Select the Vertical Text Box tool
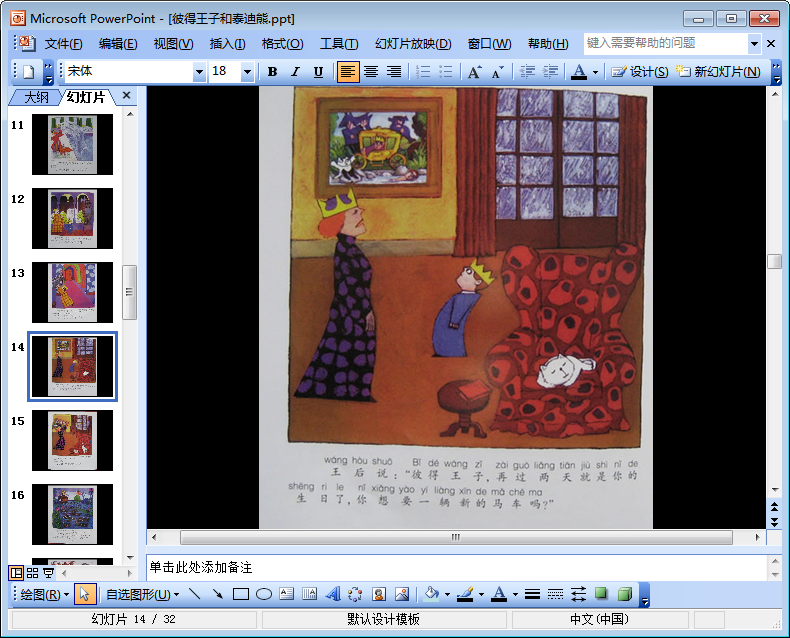Viewport: 790px width, 638px height. pyautogui.click(x=309, y=595)
